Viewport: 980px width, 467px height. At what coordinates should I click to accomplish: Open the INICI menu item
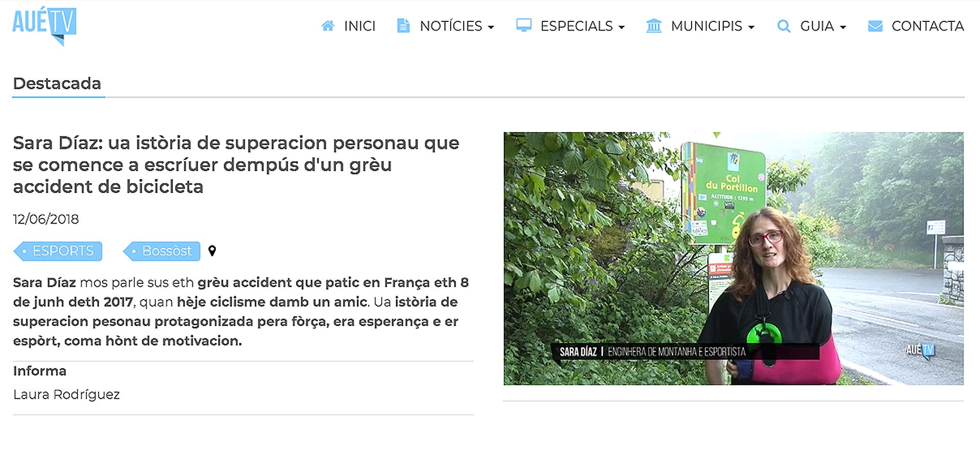click(x=360, y=26)
